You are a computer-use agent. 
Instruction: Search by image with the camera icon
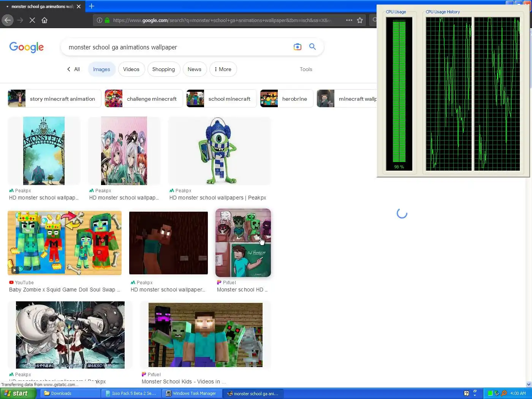pyautogui.click(x=298, y=47)
